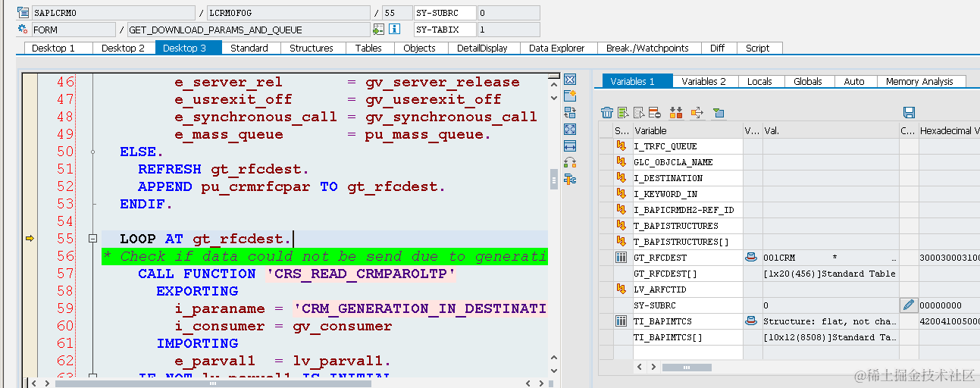Click the SY-TABIX value field
This screenshot has width=980, height=388.
(508, 30)
